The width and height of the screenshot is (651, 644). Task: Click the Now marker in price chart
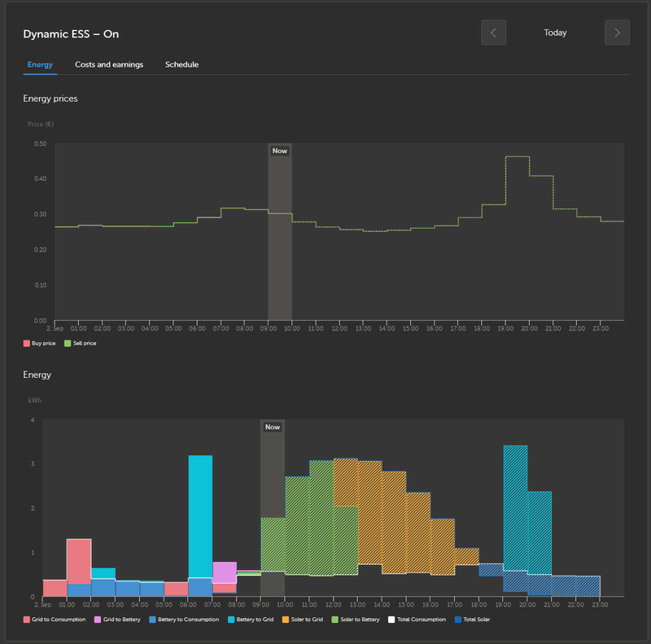pos(279,151)
